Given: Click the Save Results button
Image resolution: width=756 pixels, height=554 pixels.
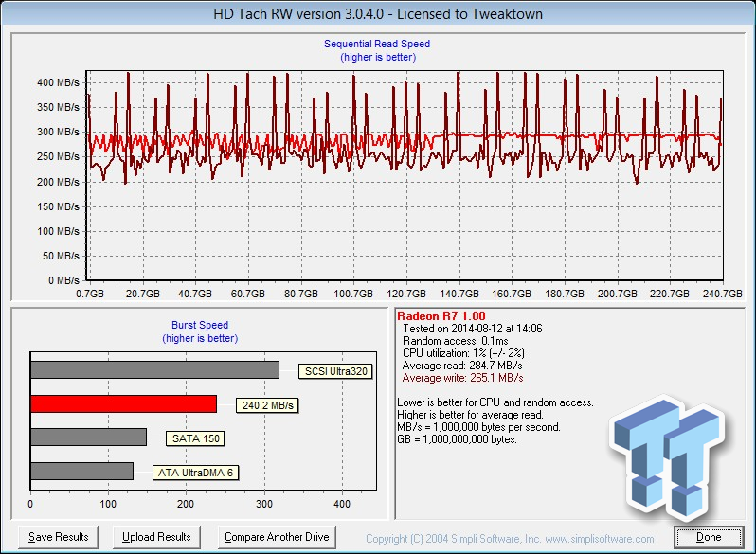Looking at the screenshot, I should [x=59, y=537].
